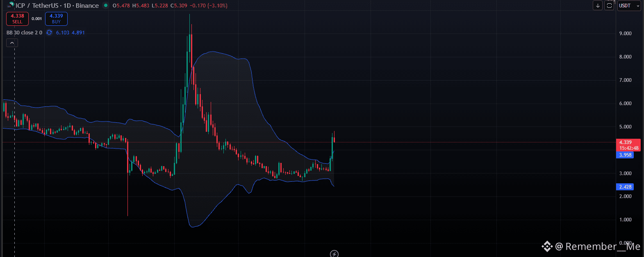Click the 7.000 price axis label
This screenshot has width=644, height=257.
tap(625, 80)
